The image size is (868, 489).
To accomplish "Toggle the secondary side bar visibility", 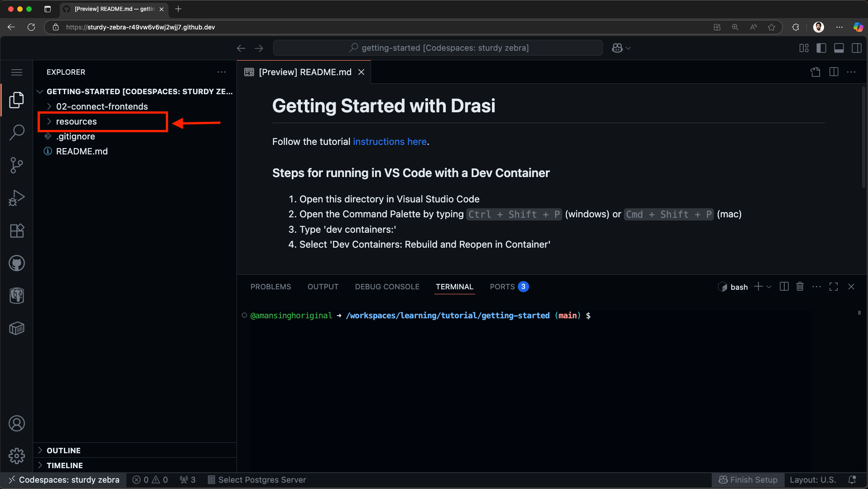I will [x=857, y=48].
